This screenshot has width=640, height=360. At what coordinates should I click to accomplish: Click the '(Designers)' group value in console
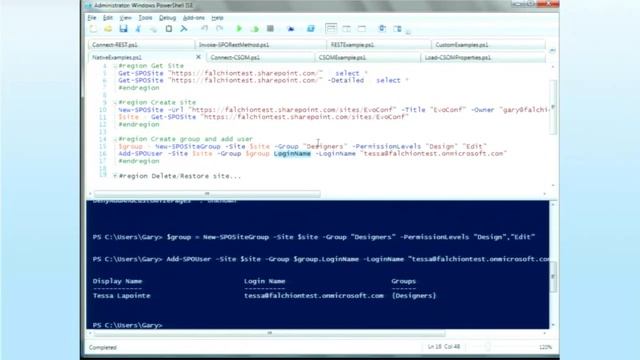tap(414, 296)
